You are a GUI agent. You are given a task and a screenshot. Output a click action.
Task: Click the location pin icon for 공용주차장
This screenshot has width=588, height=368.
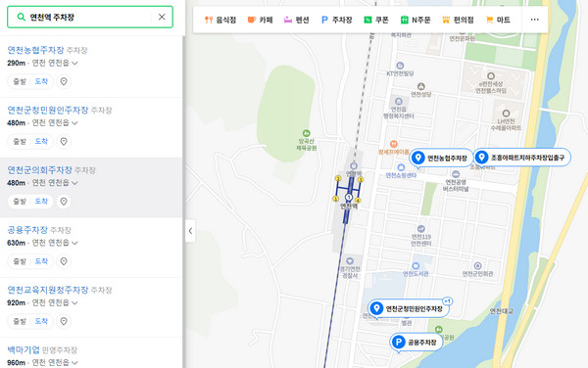pos(64,261)
